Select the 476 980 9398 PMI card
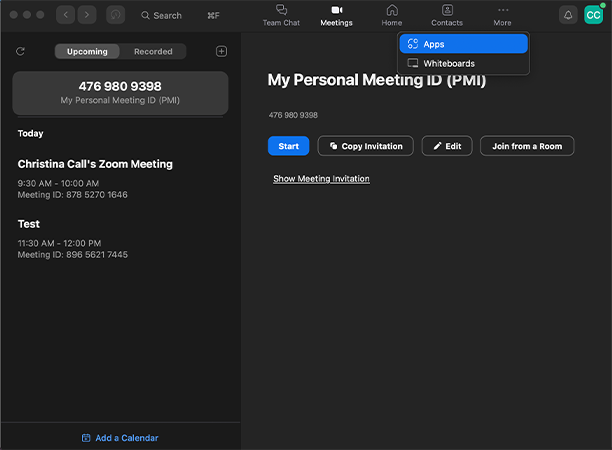The height and width of the screenshot is (450, 612). (120, 93)
